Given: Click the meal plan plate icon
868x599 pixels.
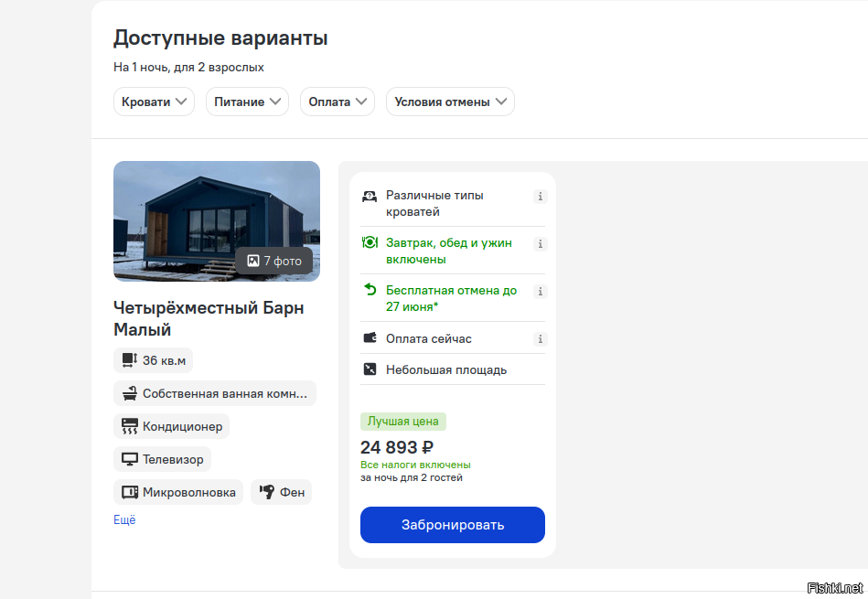Looking at the screenshot, I should (x=370, y=243).
